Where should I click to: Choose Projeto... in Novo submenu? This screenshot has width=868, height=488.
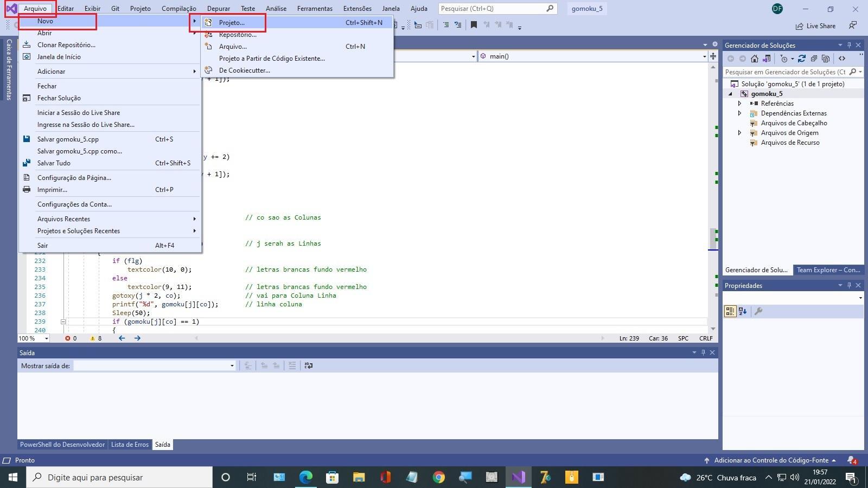click(297, 22)
